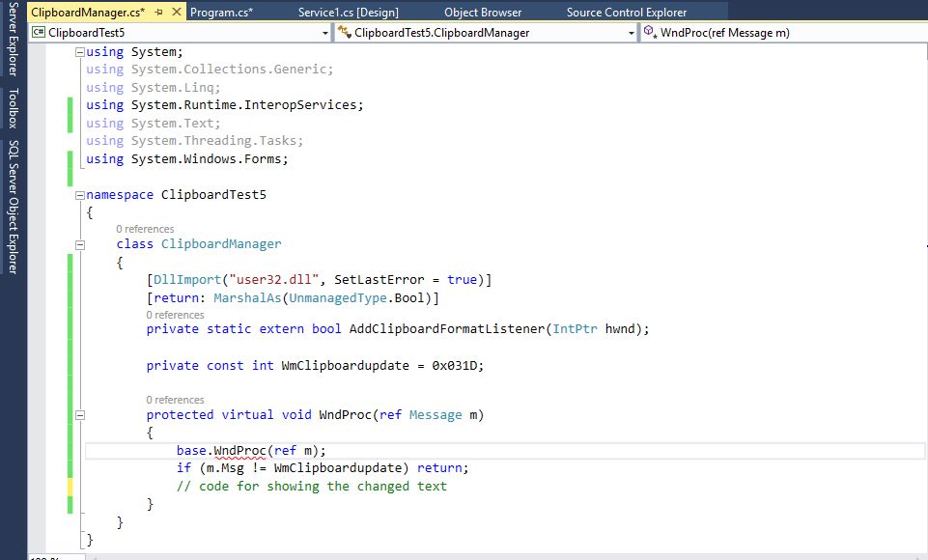Screen dimensions: 928x560
Task: Collapse the WndProc method block
Action: point(80,415)
